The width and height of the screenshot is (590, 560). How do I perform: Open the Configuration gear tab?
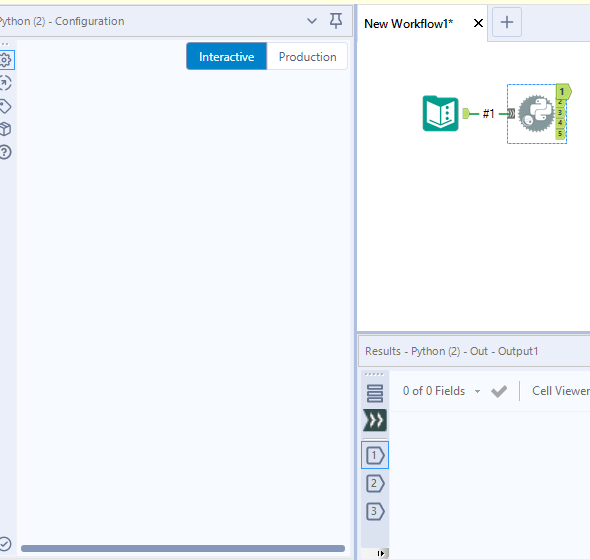[x=6, y=60]
